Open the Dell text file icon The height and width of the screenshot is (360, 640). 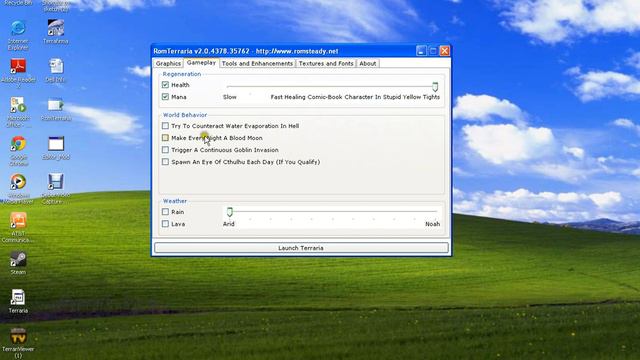click(56, 70)
